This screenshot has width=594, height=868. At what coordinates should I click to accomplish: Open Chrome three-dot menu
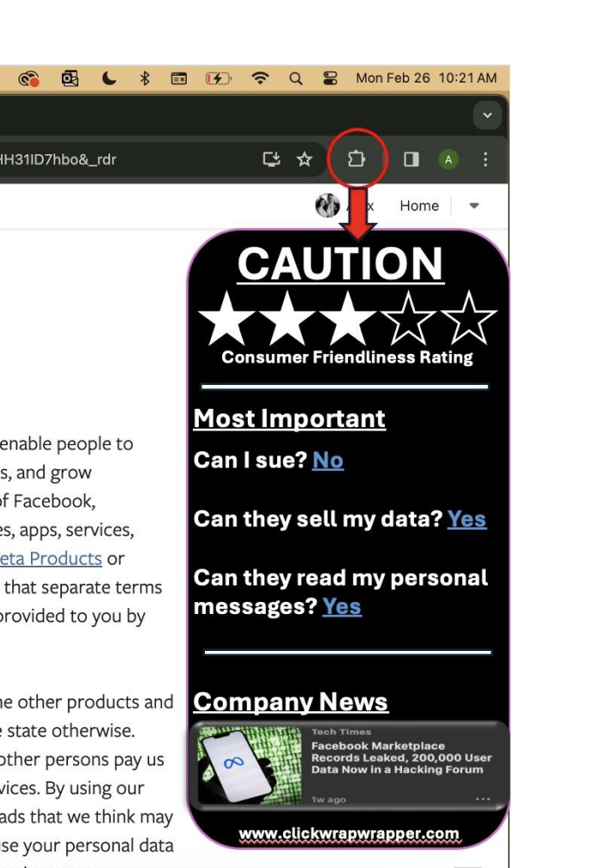pyautogui.click(x=486, y=159)
